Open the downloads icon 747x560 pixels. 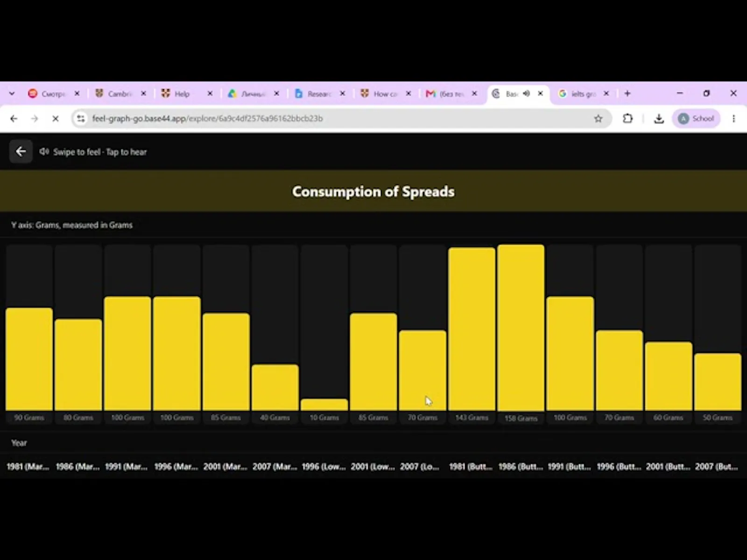point(659,119)
